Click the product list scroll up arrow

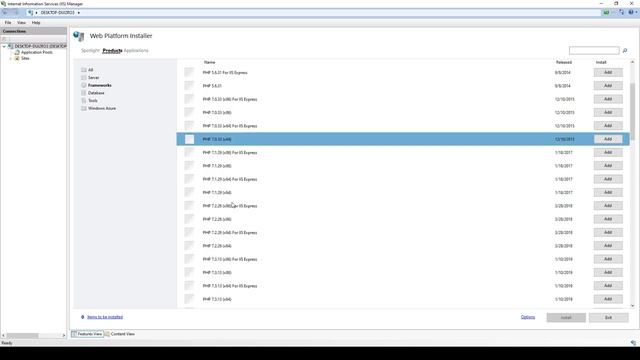pyautogui.click(x=632, y=62)
